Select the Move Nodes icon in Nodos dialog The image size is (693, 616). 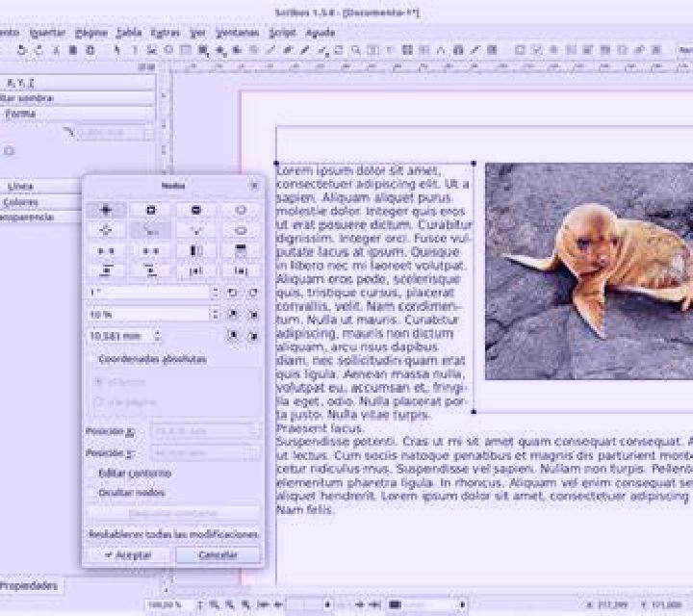[x=106, y=210]
